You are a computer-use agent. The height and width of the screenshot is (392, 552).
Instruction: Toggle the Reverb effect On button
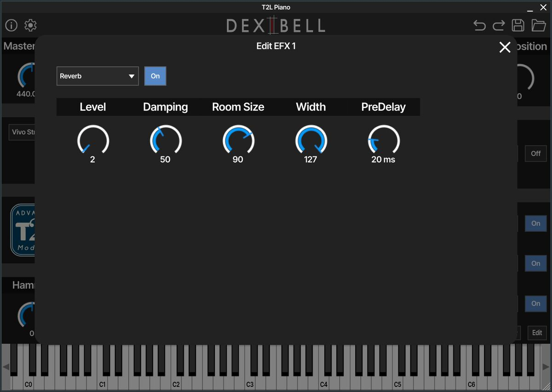point(155,76)
